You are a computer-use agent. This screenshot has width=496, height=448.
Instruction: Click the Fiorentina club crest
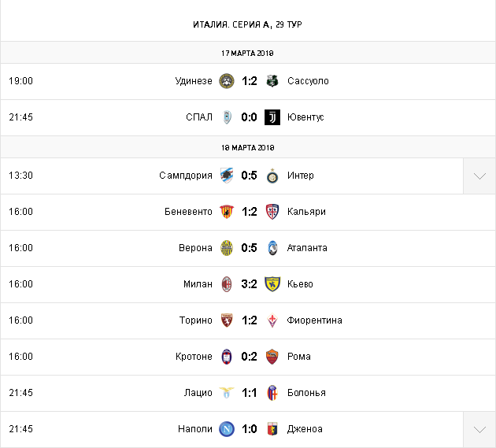click(272, 320)
